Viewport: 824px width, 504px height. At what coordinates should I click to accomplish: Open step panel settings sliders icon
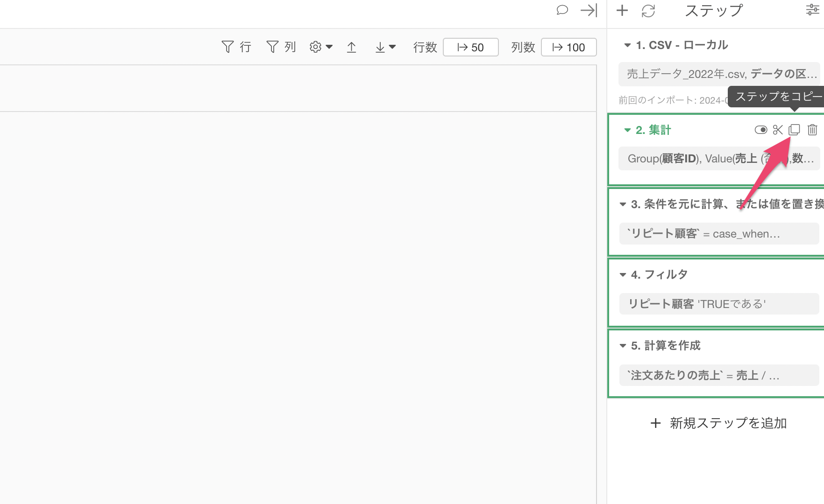[x=812, y=10]
